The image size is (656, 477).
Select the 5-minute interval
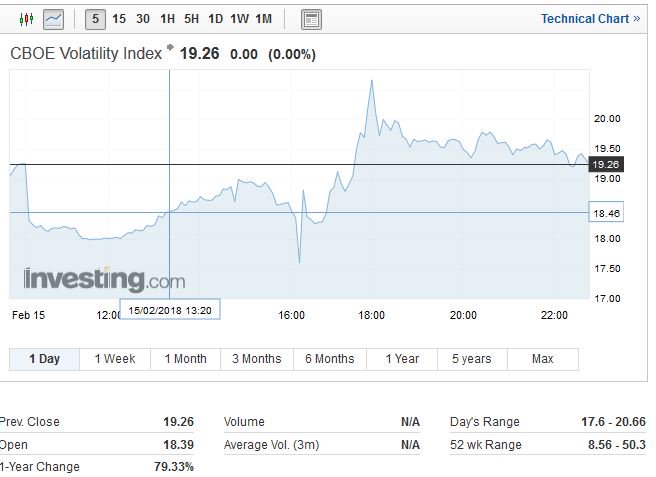95,19
